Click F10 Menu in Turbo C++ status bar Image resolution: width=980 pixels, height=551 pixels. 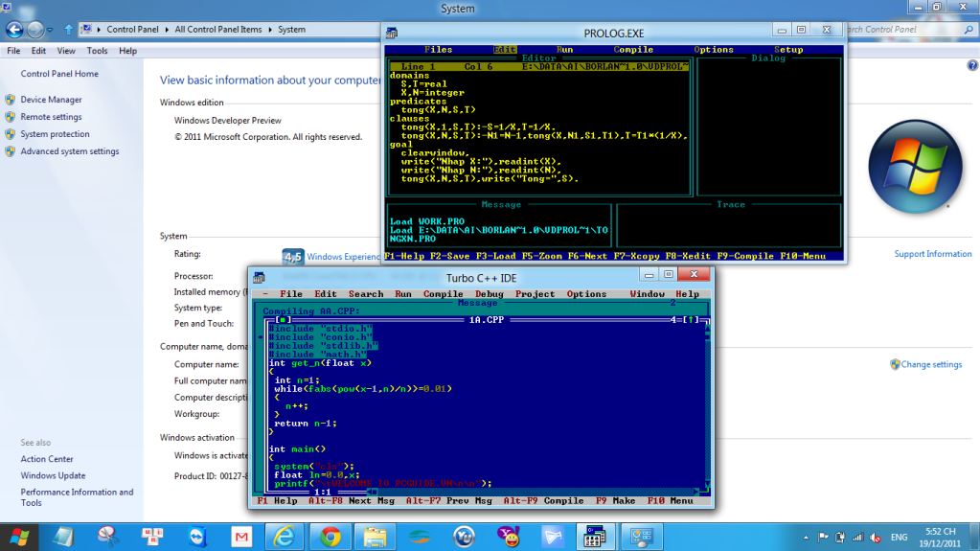pos(670,500)
